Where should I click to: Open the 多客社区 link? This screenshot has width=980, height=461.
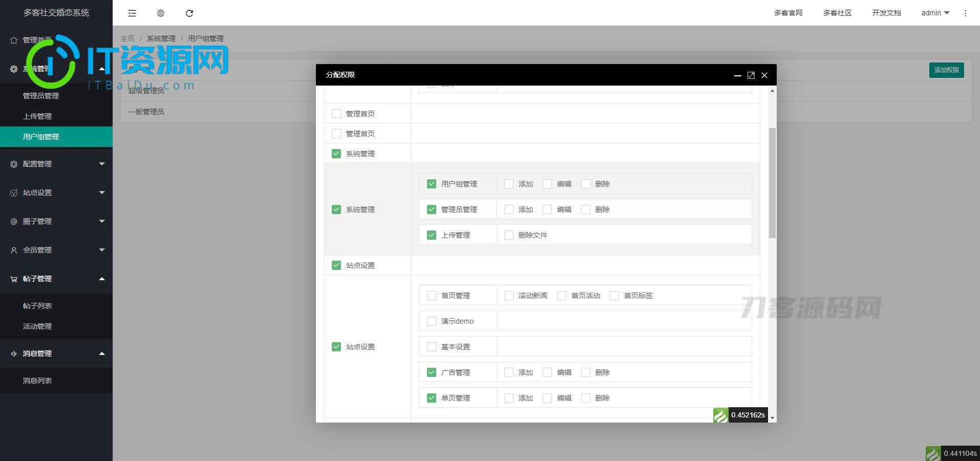[x=837, y=13]
